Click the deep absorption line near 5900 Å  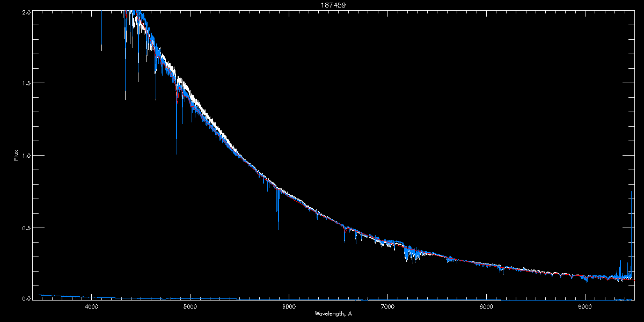point(278,209)
